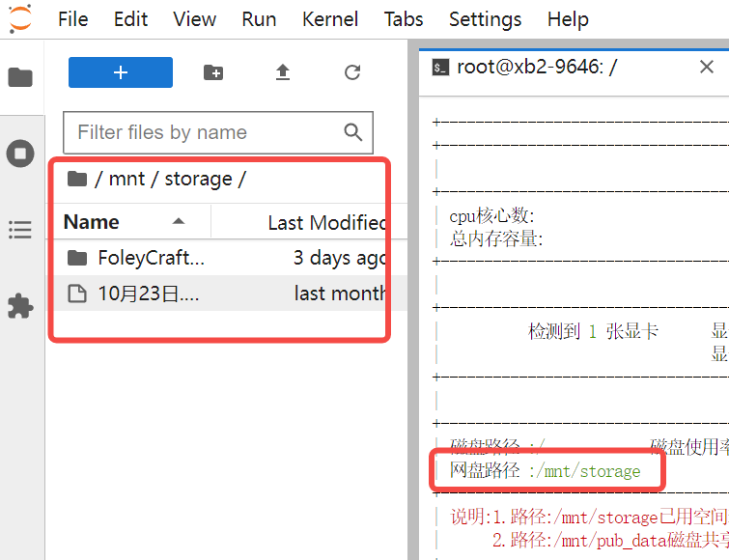Select the root@xb2-9646 terminal tab
729x560 pixels.
537,67
